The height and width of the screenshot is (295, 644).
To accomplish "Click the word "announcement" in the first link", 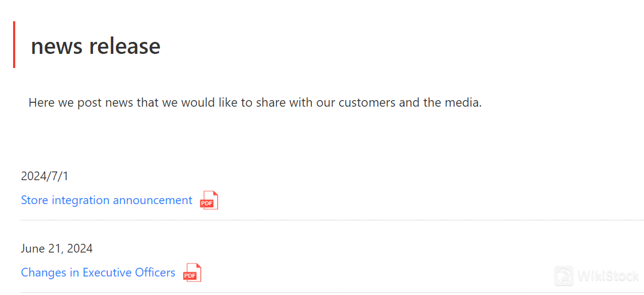I will click(x=153, y=200).
